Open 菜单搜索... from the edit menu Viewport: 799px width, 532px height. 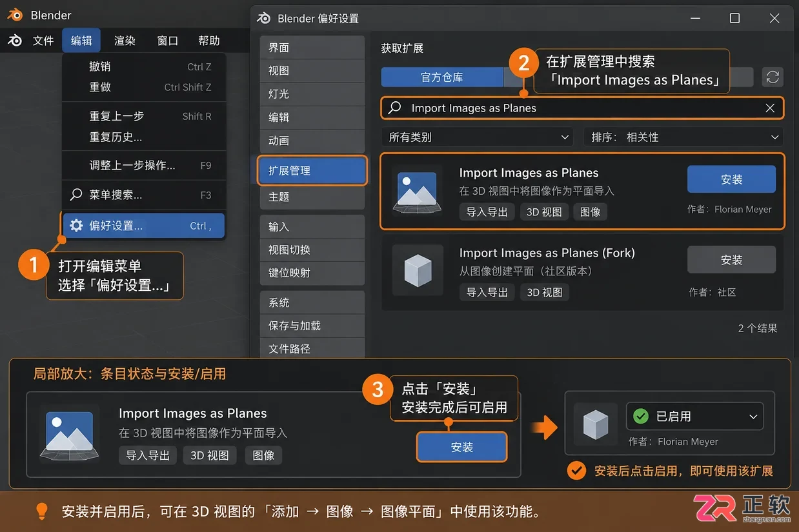(144, 195)
